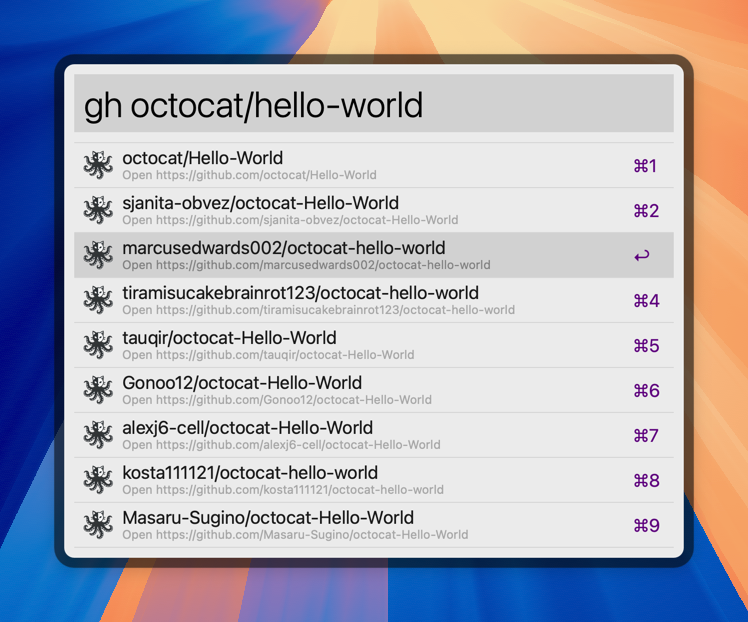
Task: Click the return arrow on the highlighted row
Action: (x=642, y=256)
